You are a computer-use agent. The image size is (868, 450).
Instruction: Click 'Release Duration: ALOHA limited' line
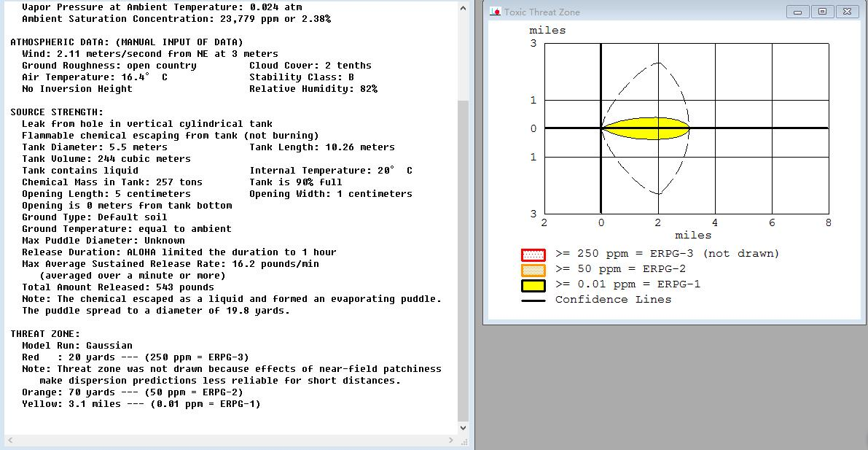coord(179,252)
